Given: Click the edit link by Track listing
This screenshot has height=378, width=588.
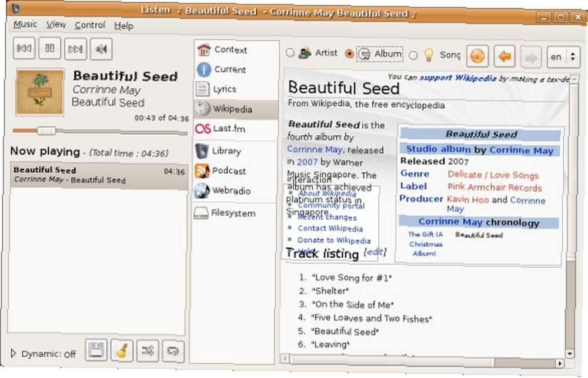Looking at the screenshot, I should tap(375, 252).
